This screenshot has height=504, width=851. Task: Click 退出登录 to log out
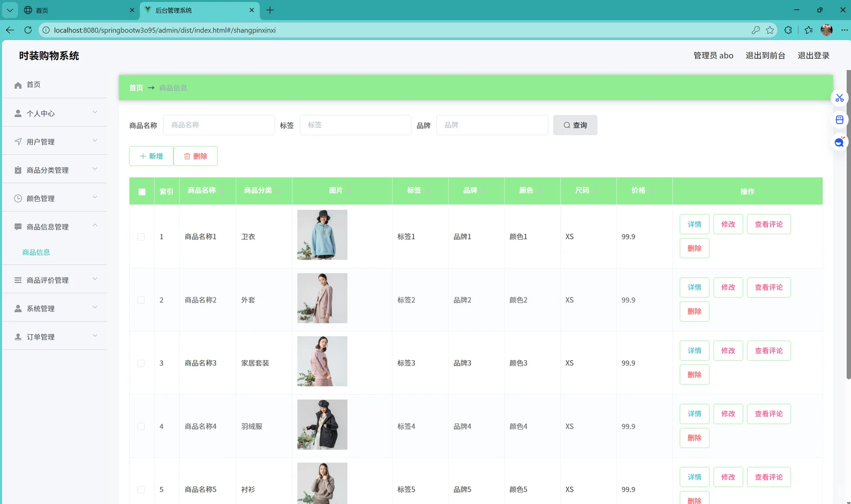click(x=813, y=56)
